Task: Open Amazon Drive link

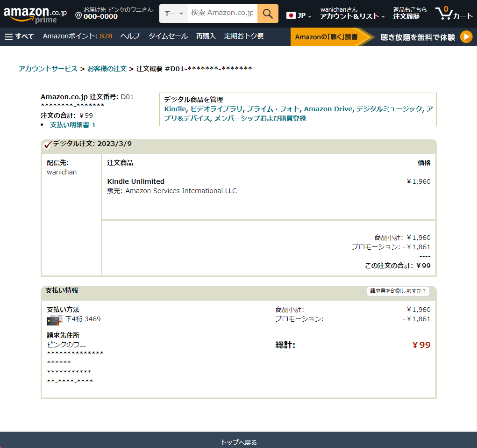Action: point(328,109)
